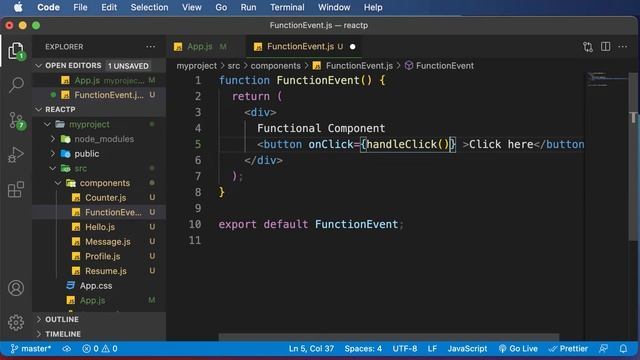The height and width of the screenshot is (360, 640).
Task: Open the Terminal menu
Action: coord(287,7)
